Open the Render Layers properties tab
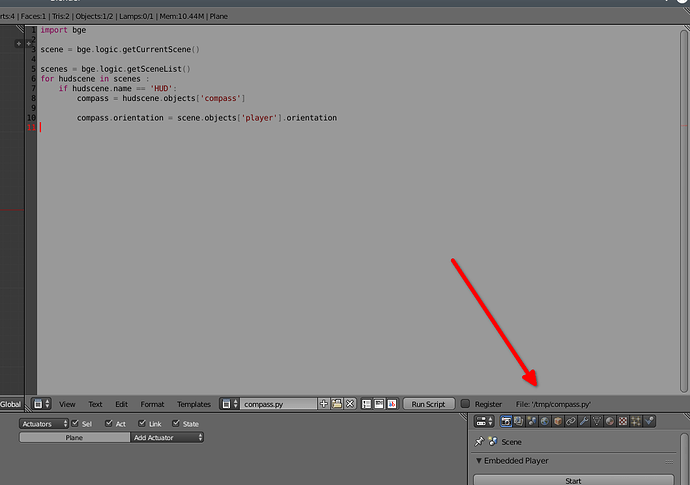This screenshot has width=690, height=485. click(519, 421)
